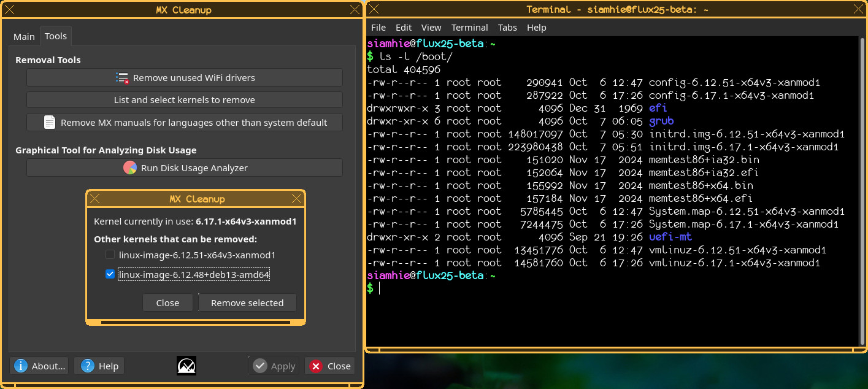Open the View menu in Terminal
The image size is (868, 389).
(x=431, y=27)
